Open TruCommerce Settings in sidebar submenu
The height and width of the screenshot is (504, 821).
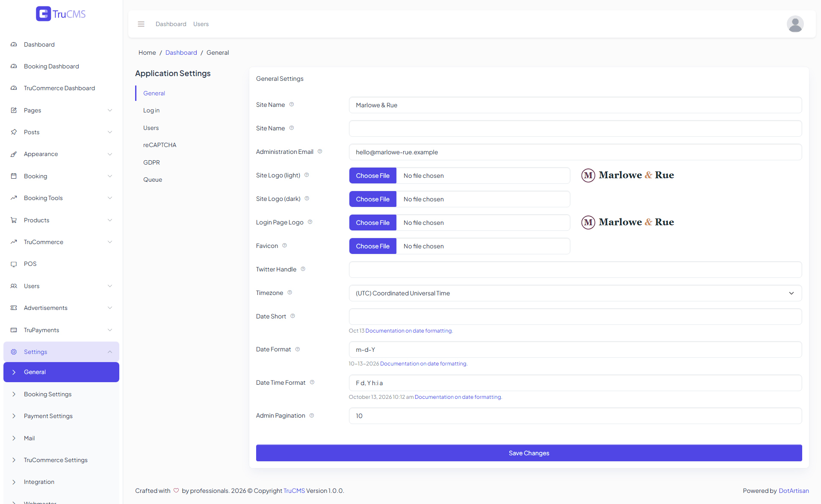[x=61, y=460]
